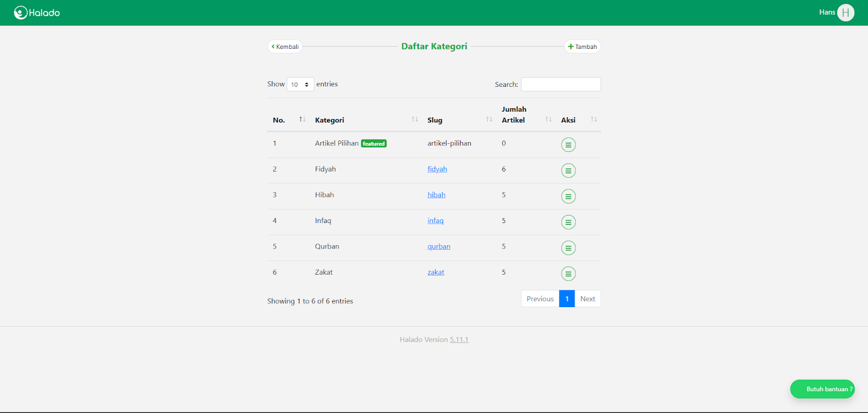Expand the Show entries count dropdown
The width and height of the screenshot is (868, 413).
300,85
